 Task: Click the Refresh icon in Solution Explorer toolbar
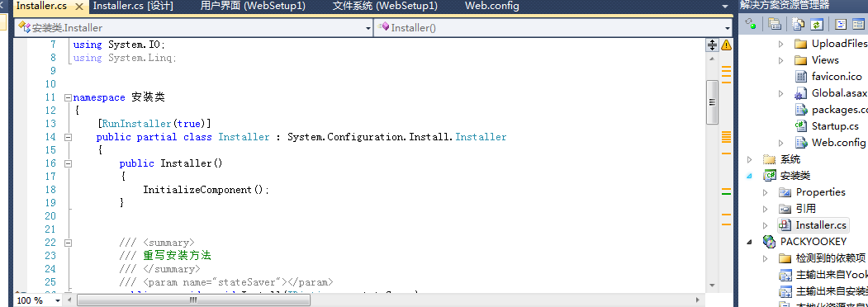click(x=817, y=24)
